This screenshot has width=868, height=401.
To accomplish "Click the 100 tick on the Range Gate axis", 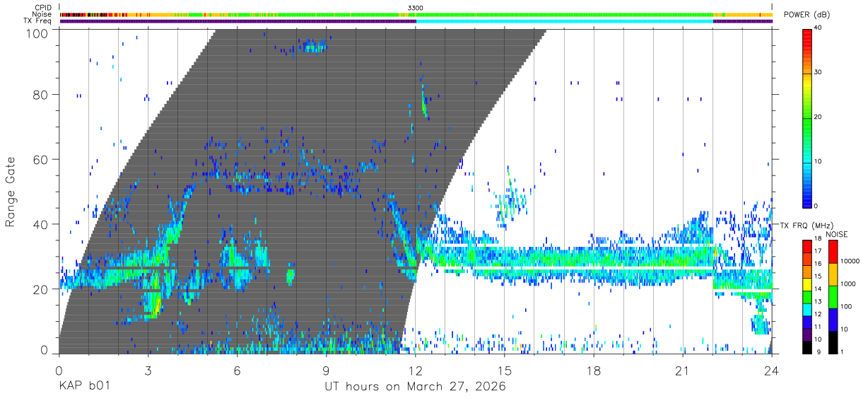I will point(37,33).
